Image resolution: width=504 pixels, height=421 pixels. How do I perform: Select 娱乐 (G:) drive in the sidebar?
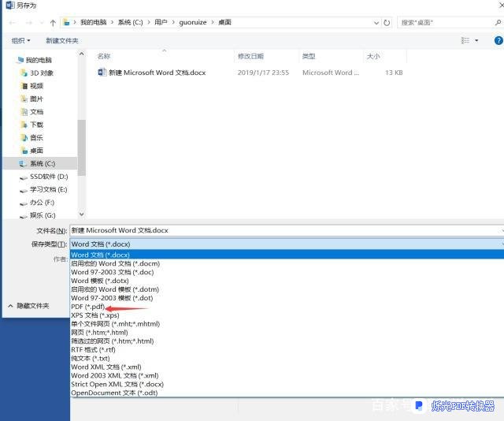click(x=43, y=215)
